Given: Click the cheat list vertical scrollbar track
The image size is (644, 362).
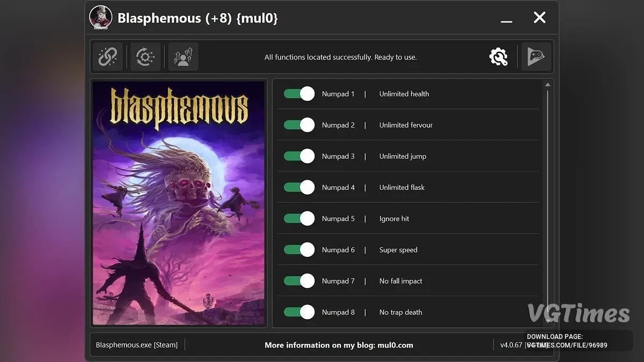Looking at the screenshot, I should tap(547, 204).
